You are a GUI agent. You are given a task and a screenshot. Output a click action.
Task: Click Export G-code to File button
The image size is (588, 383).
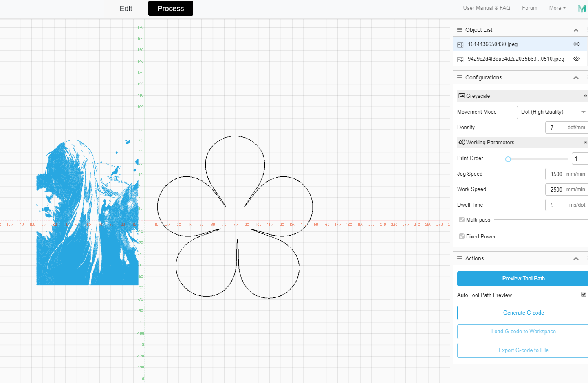523,350
